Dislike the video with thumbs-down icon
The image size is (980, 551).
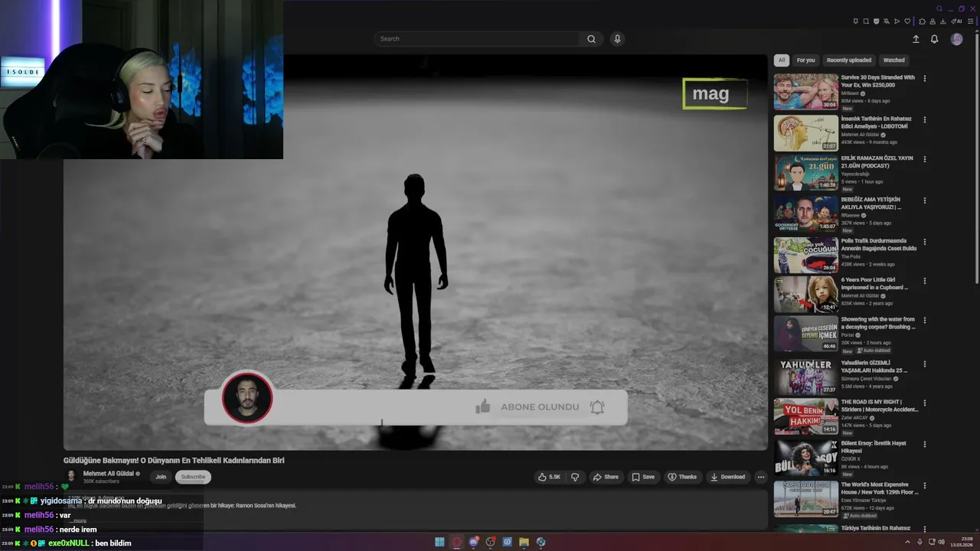pyautogui.click(x=575, y=477)
